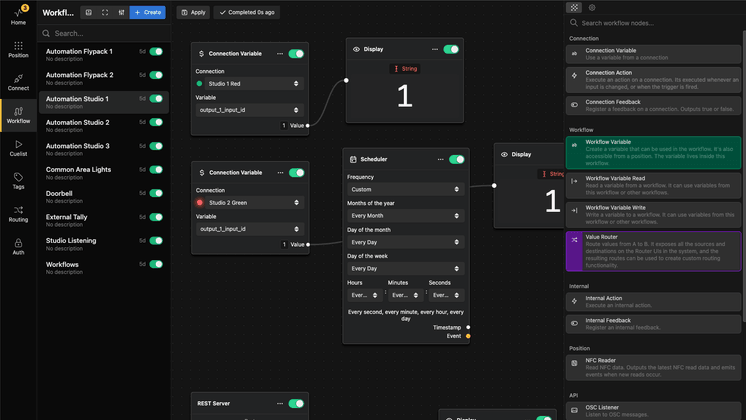Open the Day of the week dropdown
Screen dimensions: 746x420
point(405,268)
